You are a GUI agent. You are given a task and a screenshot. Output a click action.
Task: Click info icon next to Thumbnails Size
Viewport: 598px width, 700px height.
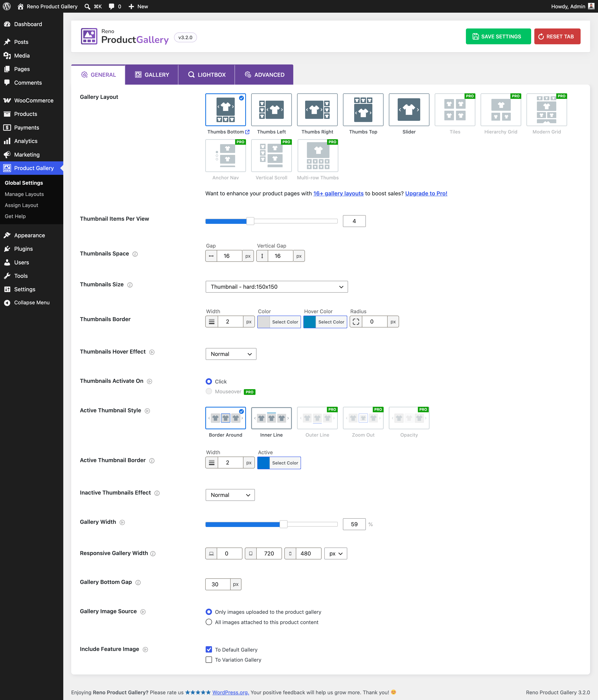[x=130, y=285]
